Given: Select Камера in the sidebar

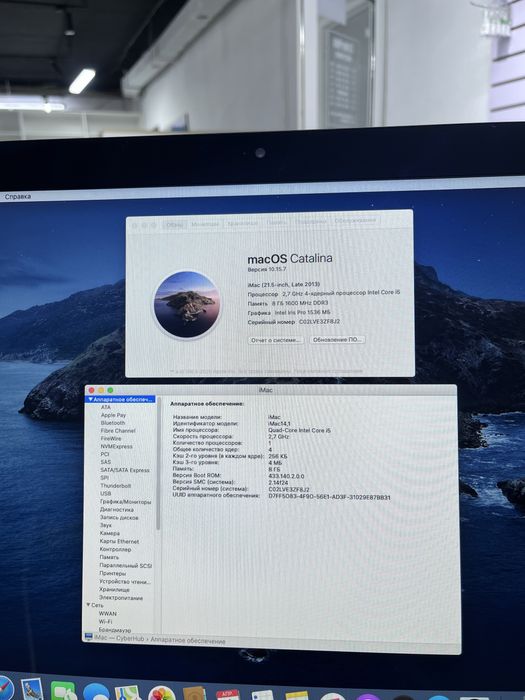Looking at the screenshot, I should [109, 533].
